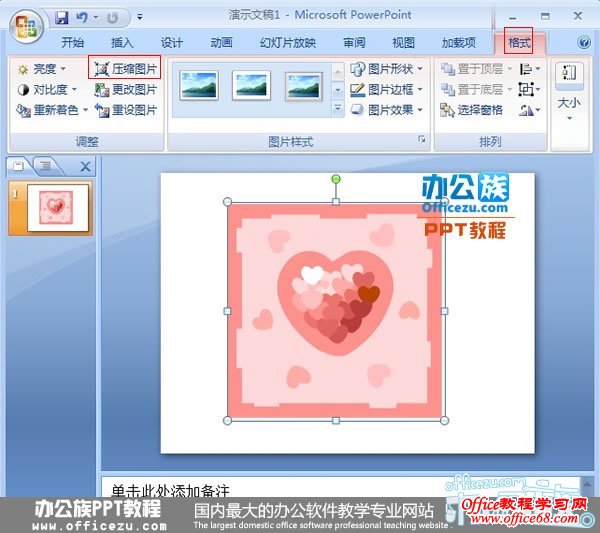Open the group objects dropdown icon
This screenshot has width=600, height=533.
coord(530,90)
